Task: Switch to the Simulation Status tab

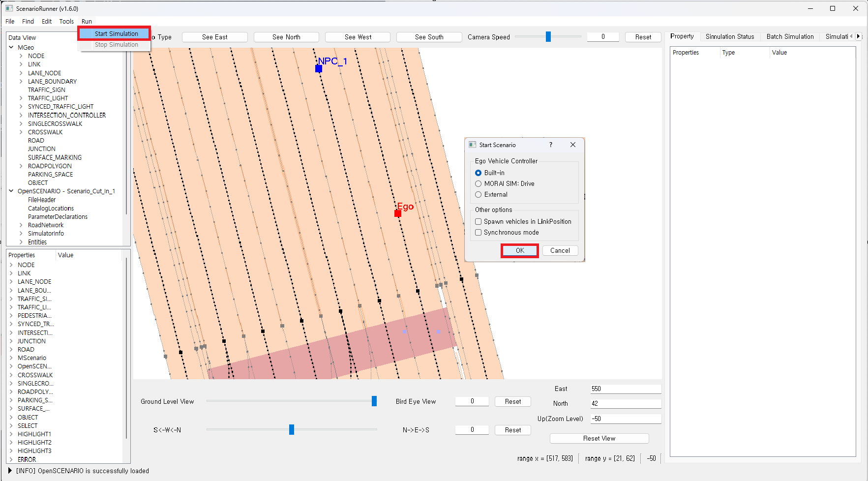Action: 729,36
